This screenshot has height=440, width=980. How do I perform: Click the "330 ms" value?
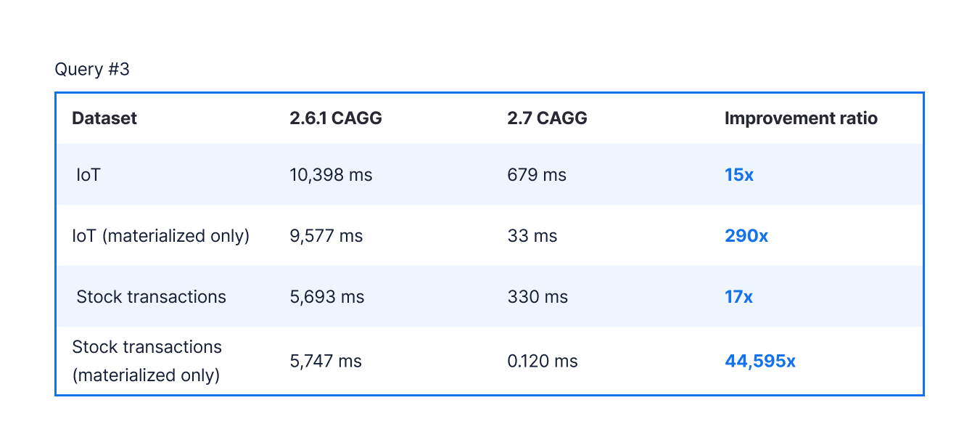point(538,297)
